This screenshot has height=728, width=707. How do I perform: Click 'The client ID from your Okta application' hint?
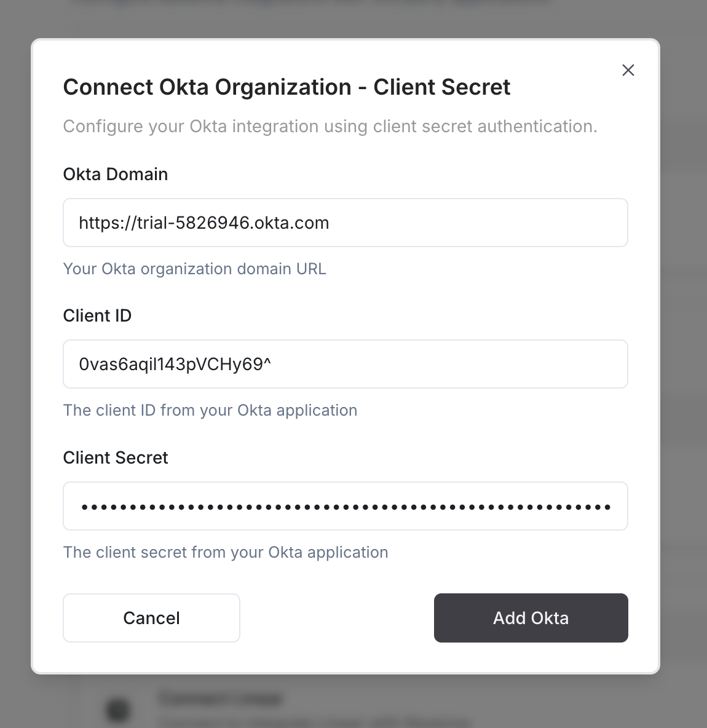point(210,411)
